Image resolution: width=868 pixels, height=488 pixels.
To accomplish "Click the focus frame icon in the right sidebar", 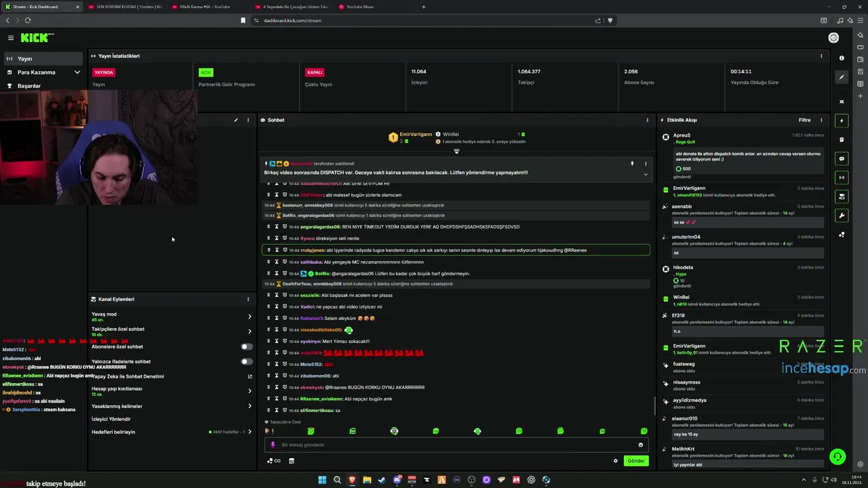I will click(842, 102).
